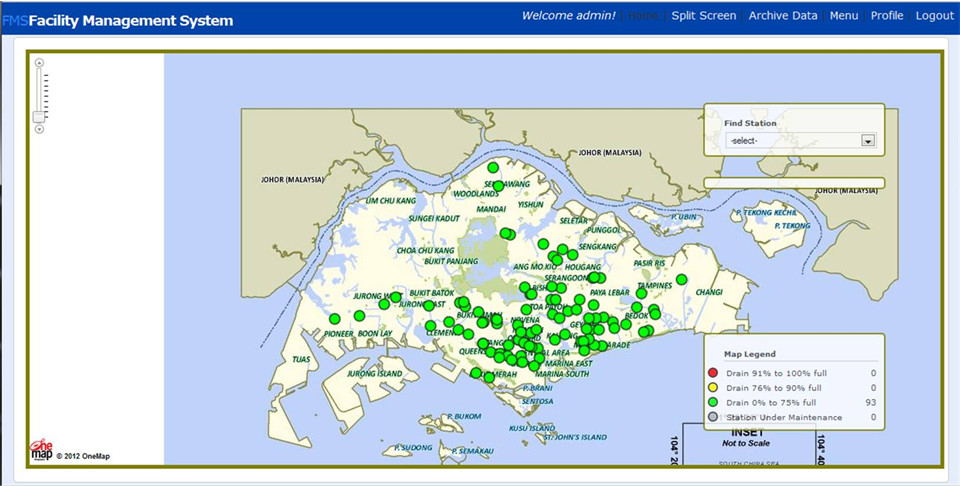Click the -select- station combo box
Screen dimensions: 960x486
click(x=801, y=141)
